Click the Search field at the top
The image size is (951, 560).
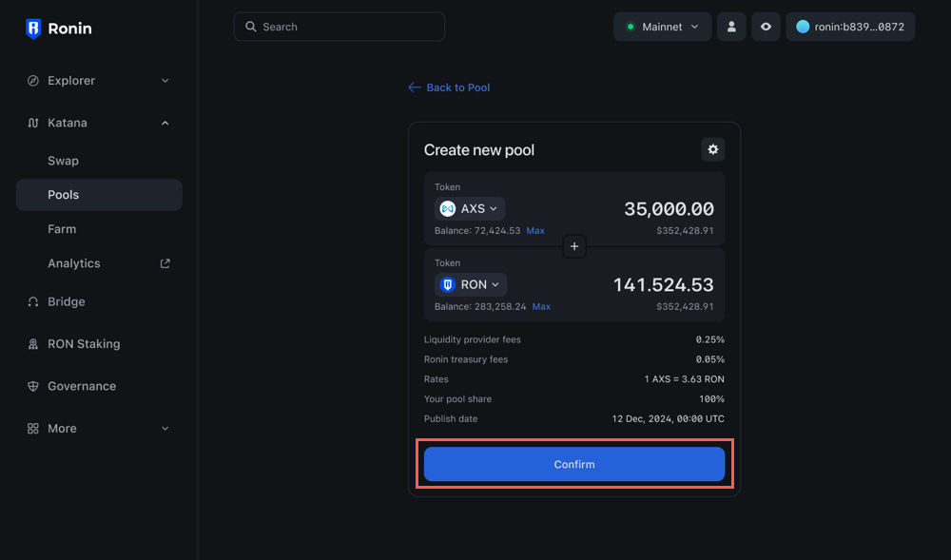[339, 27]
